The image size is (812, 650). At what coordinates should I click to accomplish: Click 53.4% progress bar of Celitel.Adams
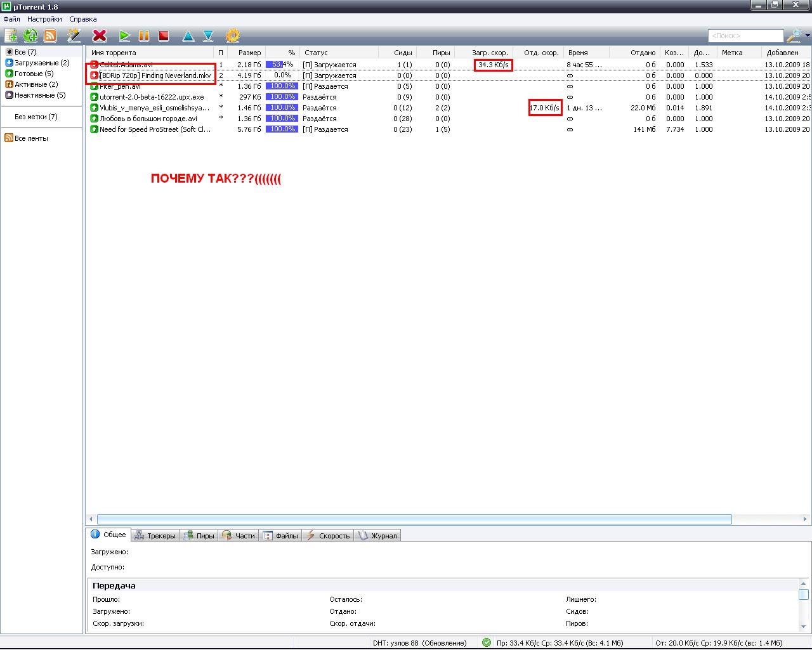(x=282, y=65)
